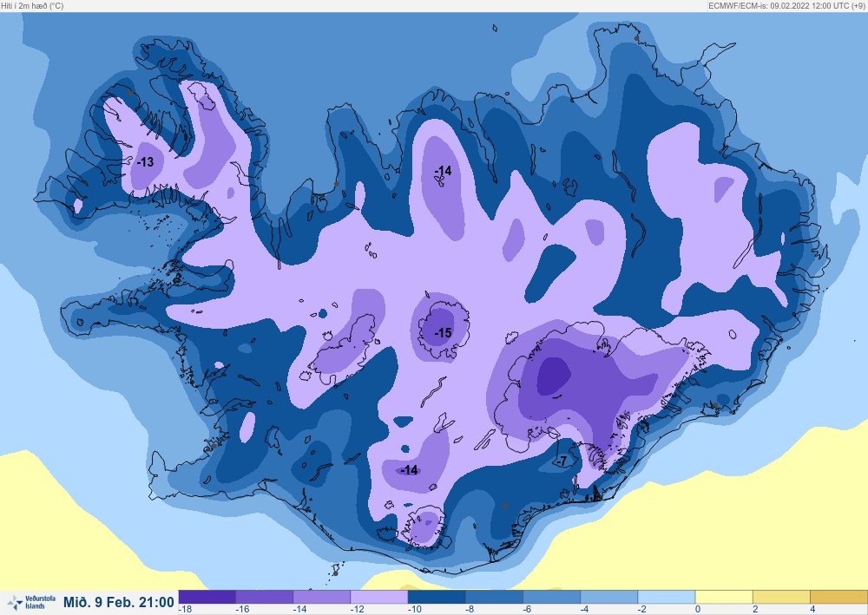Viewport: 868px width, 615px height.
Task: Pick the -4 to -2 light blue legend swatch
Action: point(609,597)
